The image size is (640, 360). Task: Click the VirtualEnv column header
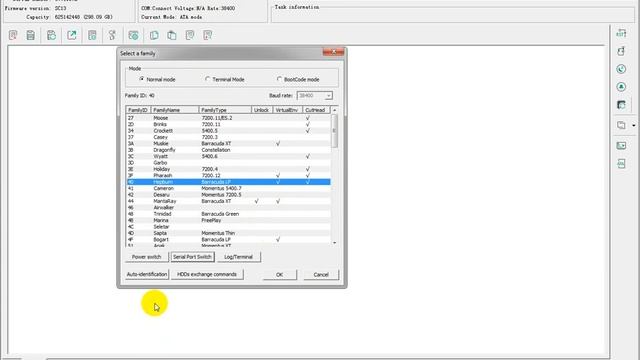pyautogui.click(x=287, y=110)
